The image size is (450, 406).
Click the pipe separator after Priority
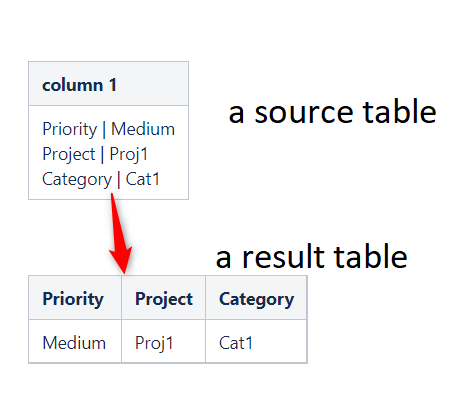click(104, 129)
